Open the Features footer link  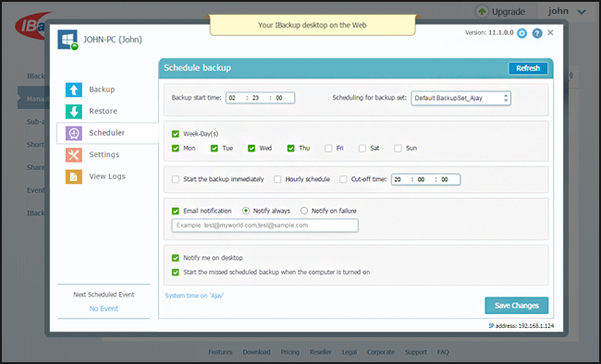pos(220,352)
